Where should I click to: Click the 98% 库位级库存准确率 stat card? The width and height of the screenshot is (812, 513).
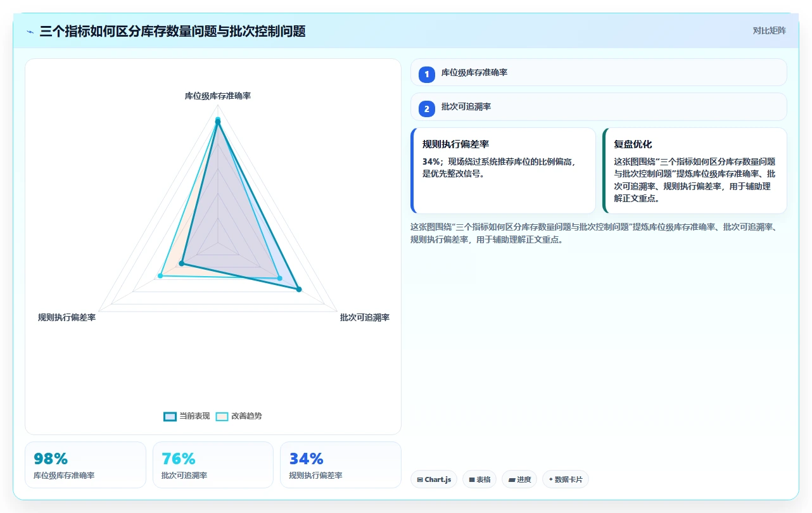[86, 465]
